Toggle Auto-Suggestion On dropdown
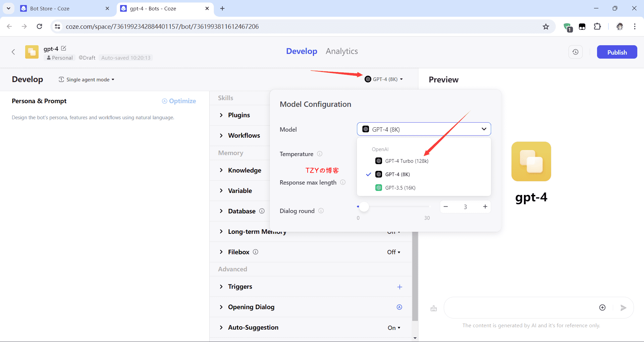The width and height of the screenshot is (644, 342). click(x=394, y=328)
